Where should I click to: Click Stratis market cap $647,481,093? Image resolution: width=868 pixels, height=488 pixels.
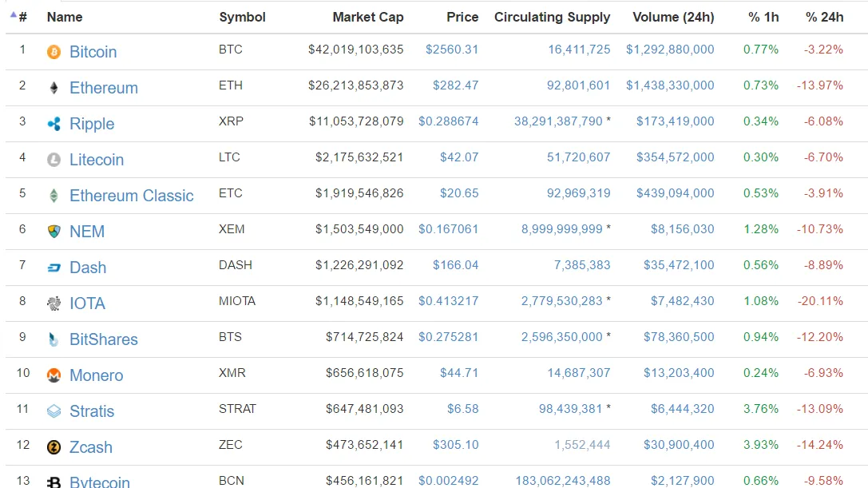point(365,409)
